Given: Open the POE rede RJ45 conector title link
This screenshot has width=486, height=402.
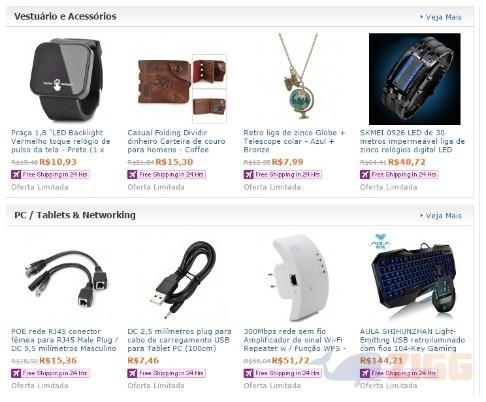Looking at the screenshot, I should pyautogui.click(x=64, y=340).
